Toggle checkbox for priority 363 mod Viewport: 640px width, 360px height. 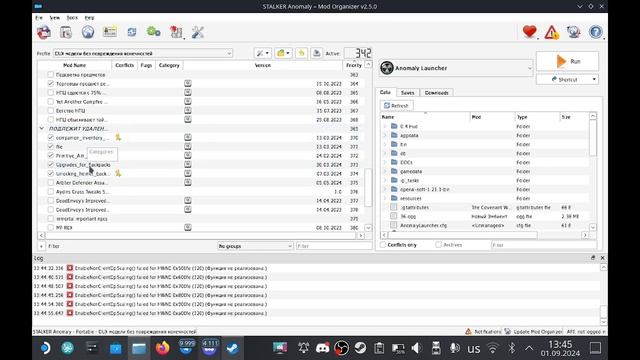(x=51, y=75)
